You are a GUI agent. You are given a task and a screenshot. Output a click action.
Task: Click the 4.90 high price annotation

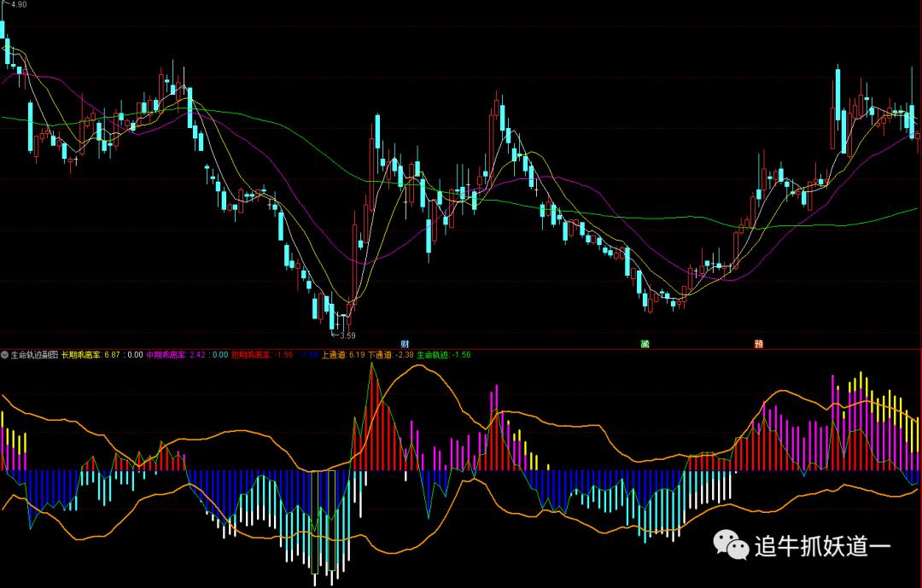[x=19, y=4]
